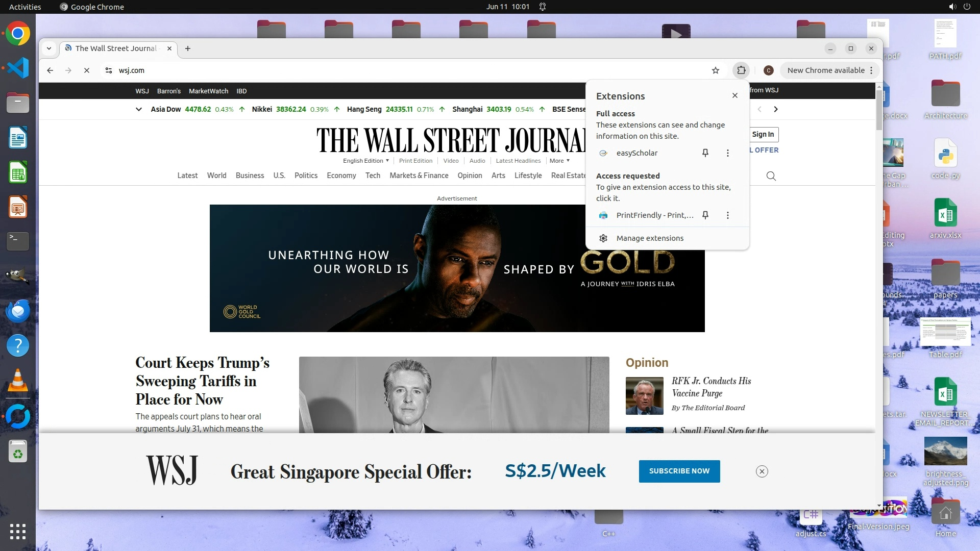Click the page vertical scrollbar thumb

pos(879,110)
